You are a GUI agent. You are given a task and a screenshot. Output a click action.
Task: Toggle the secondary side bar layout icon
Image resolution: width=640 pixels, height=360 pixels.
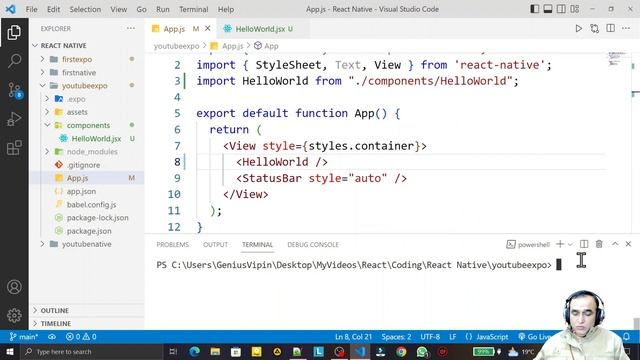tap(561, 9)
